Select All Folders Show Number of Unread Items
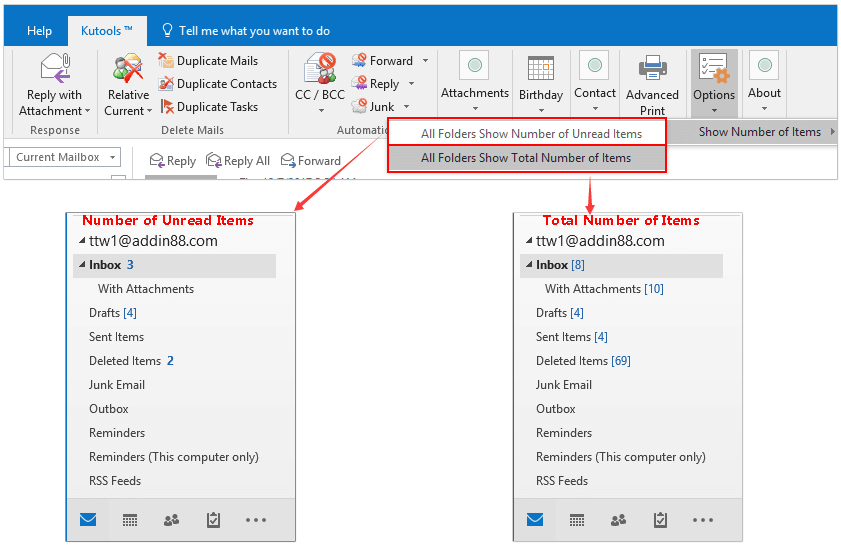This screenshot has height=550, width=841. (531, 134)
